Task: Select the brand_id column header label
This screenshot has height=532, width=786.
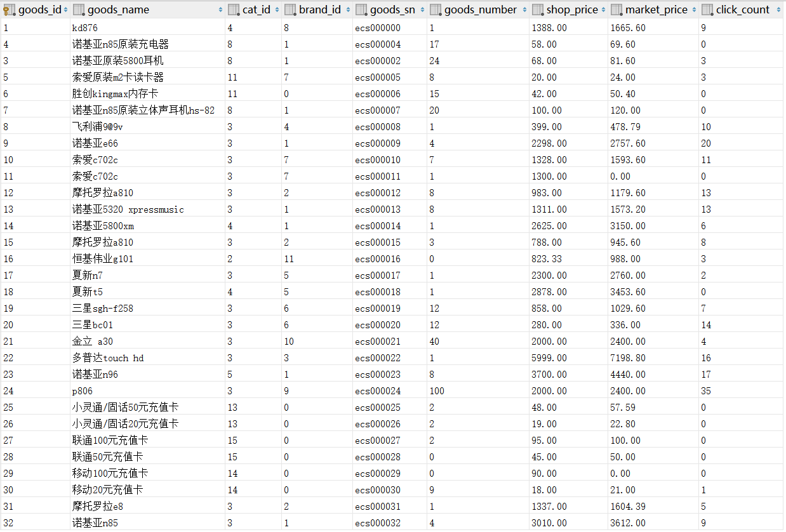Action: coord(320,10)
